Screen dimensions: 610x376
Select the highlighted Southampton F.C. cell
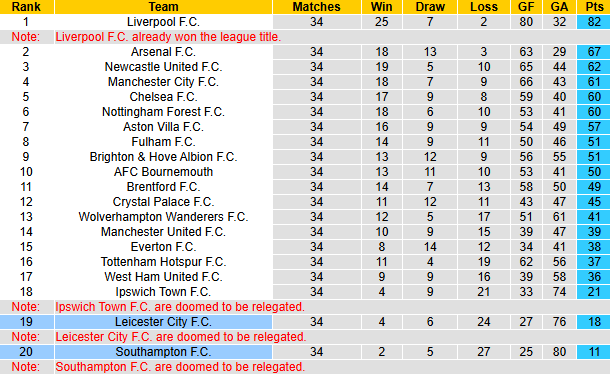click(x=163, y=352)
